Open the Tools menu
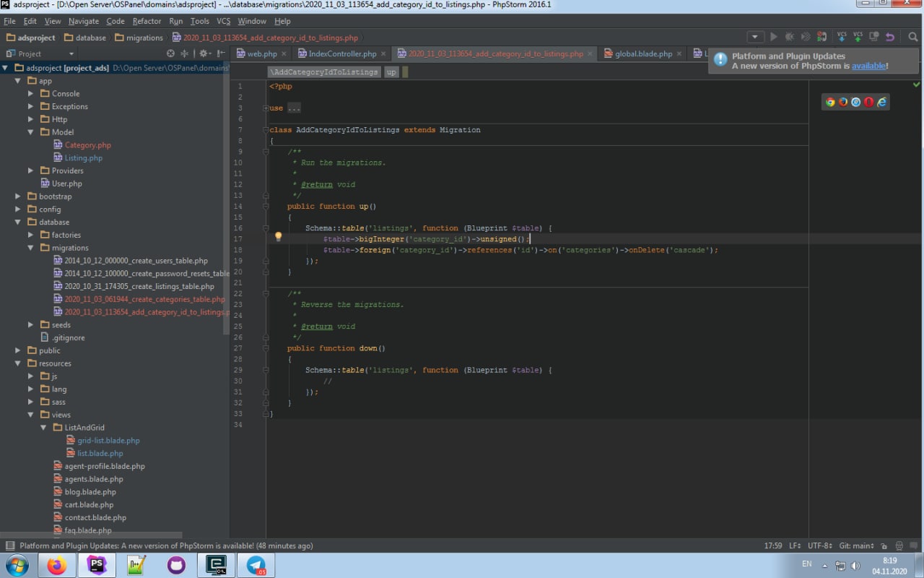924x578 pixels. click(200, 21)
